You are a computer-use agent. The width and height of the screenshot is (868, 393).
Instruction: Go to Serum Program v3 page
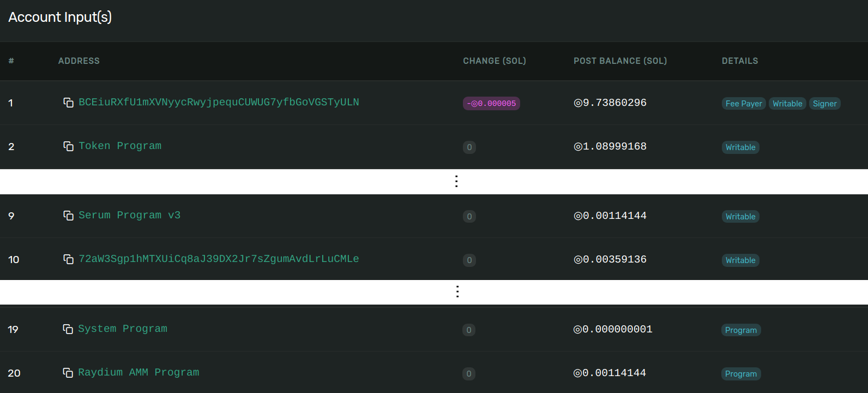tap(129, 216)
